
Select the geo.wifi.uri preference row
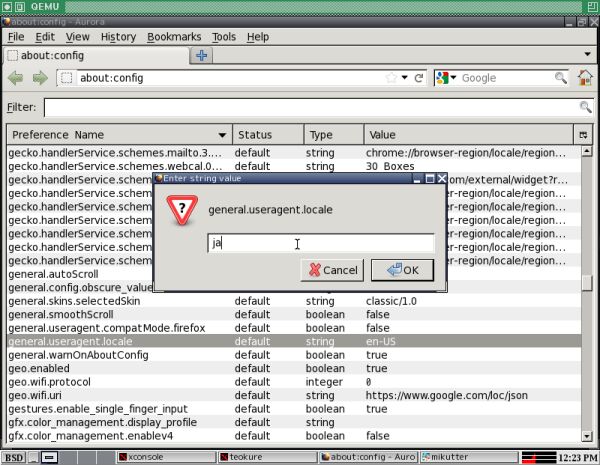click(x=294, y=395)
